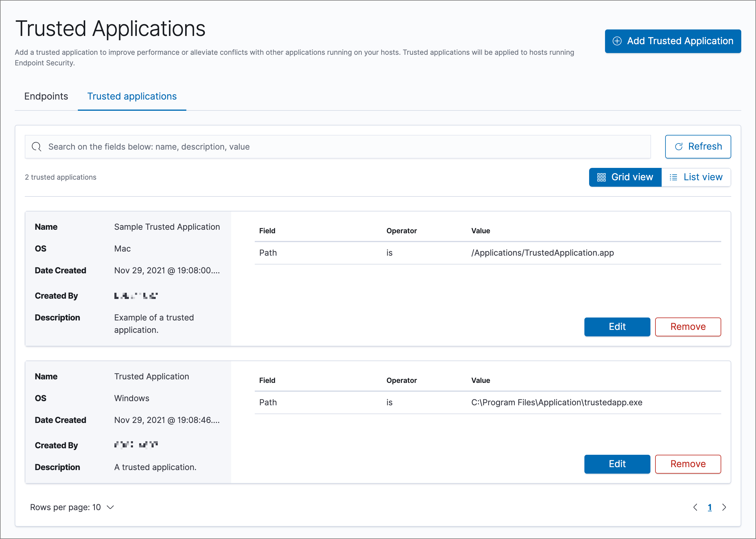Remove the Sample Trusted Application entry
The height and width of the screenshot is (539, 756).
click(x=688, y=327)
